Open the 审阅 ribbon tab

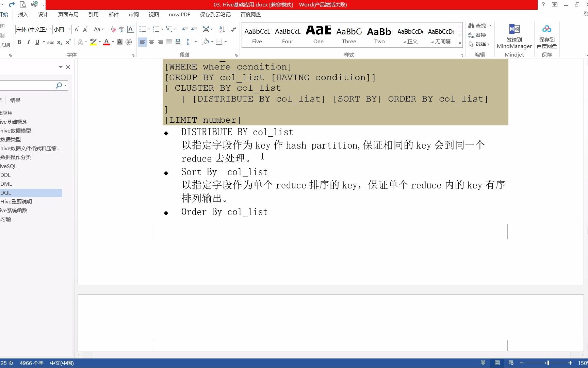tap(133, 14)
